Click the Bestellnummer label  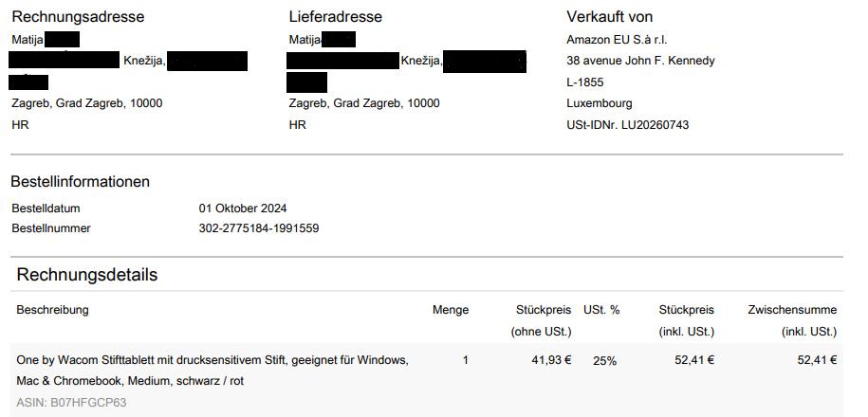coord(51,228)
